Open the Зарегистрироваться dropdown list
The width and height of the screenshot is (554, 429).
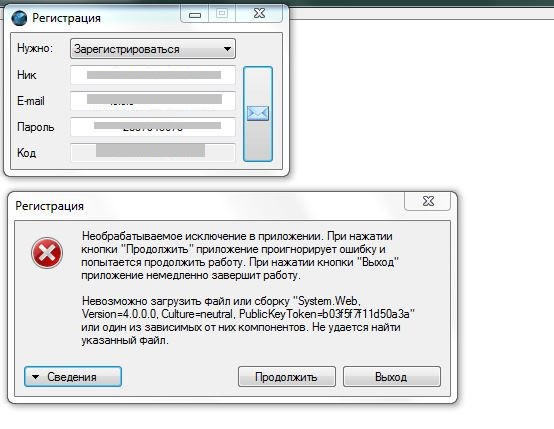pyautogui.click(x=153, y=49)
